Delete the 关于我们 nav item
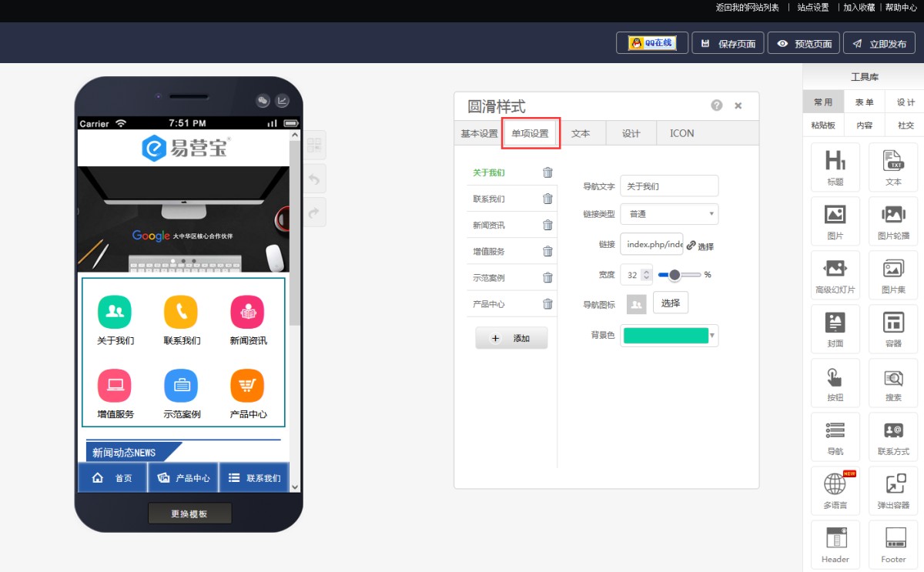 click(x=547, y=172)
